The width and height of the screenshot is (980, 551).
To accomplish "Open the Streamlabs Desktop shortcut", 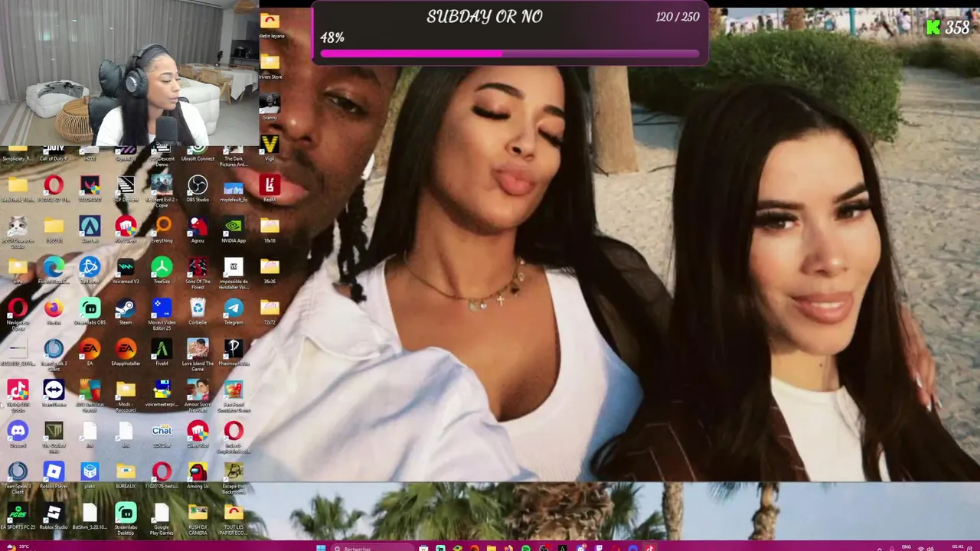I will (126, 519).
